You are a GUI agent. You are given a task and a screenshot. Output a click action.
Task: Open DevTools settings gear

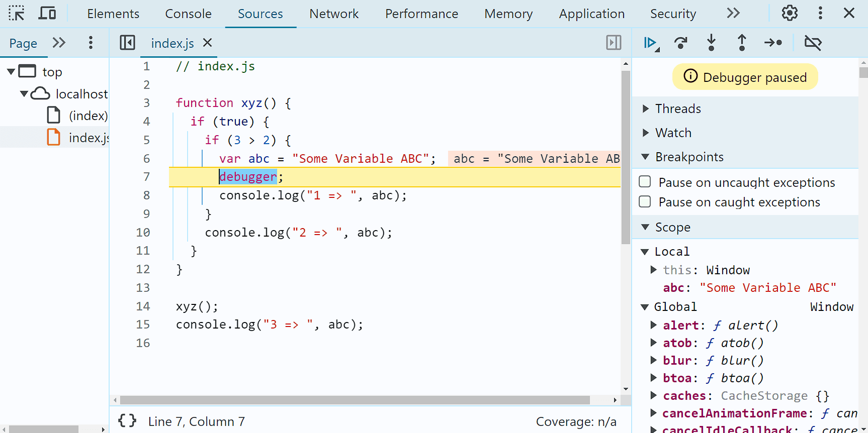[790, 13]
